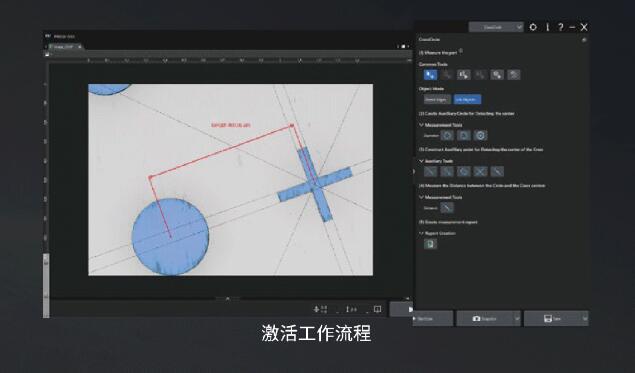Expand the Snapshot button dropdown arrow
Viewport: 635px width, 373px height.
[x=517, y=319]
